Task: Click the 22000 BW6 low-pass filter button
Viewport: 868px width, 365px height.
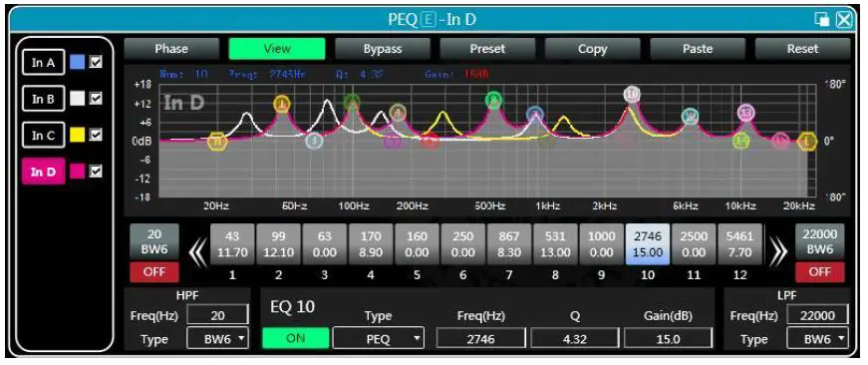Action: coord(820,242)
